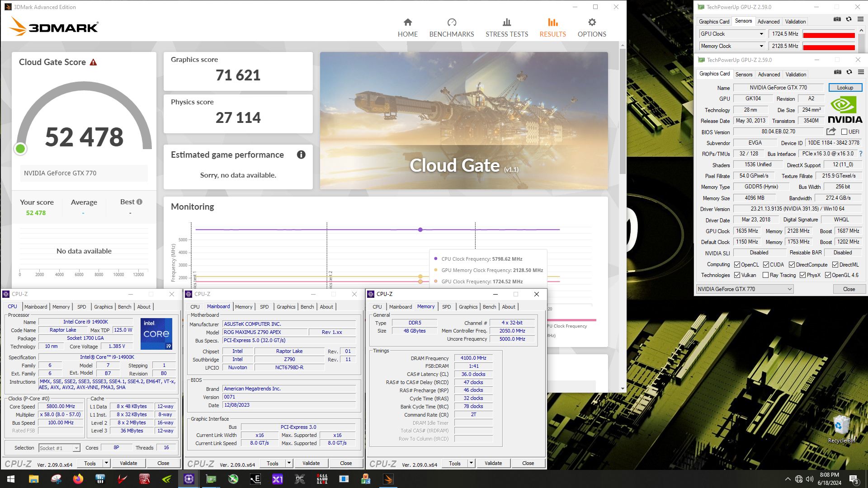Toggle the OpenGL 4.6 checkbox

[x=828, y=275]
